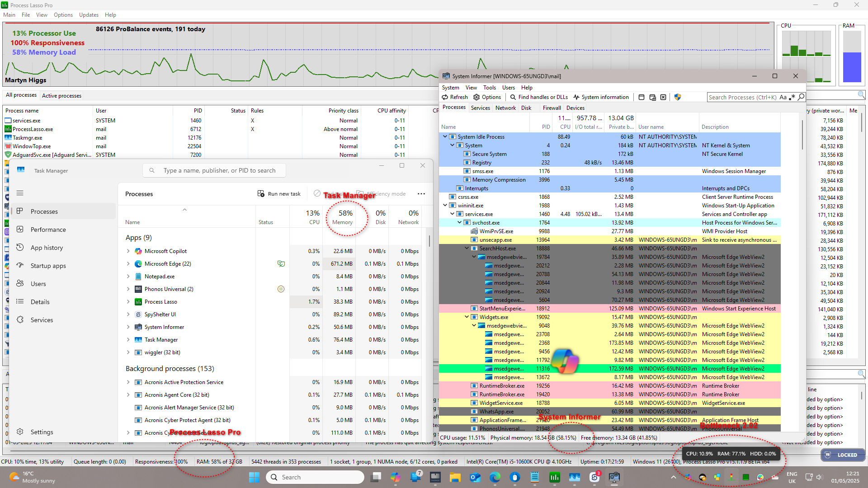Screen dimensions: 868x488
Task: Switch to Active processes tab in Process Lasso
Action: point(62,96)
